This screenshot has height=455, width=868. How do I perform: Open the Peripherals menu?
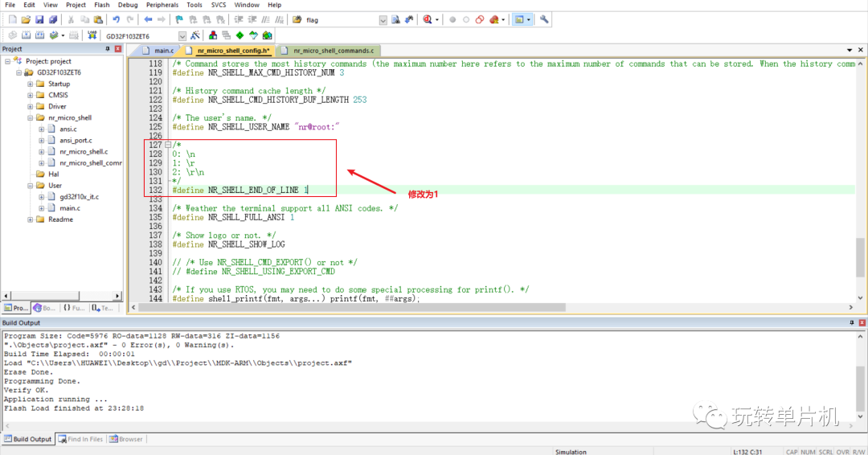click(162, 5)
